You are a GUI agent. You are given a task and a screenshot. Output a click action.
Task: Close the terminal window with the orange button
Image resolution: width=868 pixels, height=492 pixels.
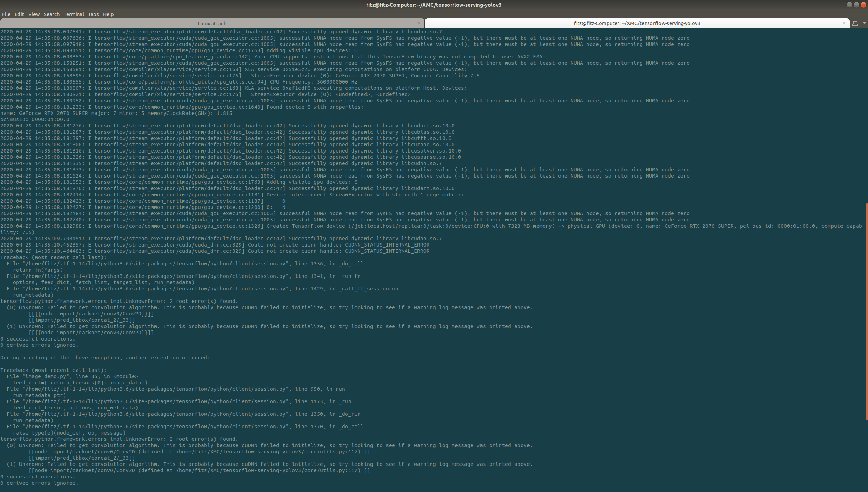(863, 5)
